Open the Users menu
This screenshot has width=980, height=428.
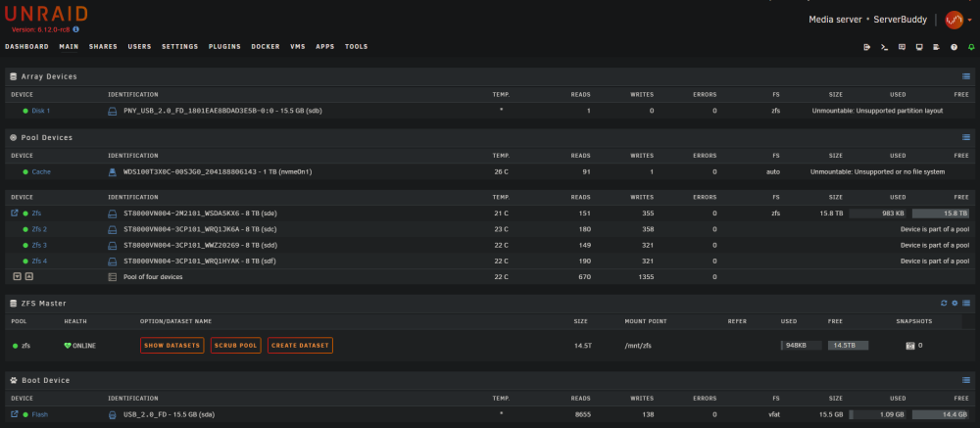click(x=139, y=47)
